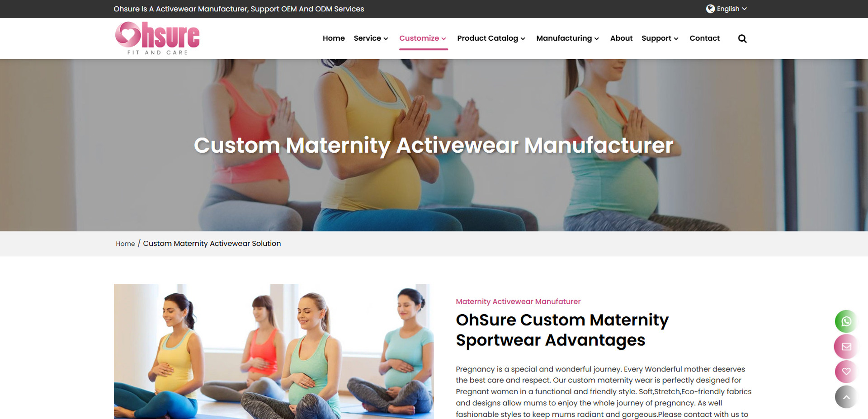The image size is (868, 419).
Task: Click the Home breadcrumb link
Action: [125, 244]
